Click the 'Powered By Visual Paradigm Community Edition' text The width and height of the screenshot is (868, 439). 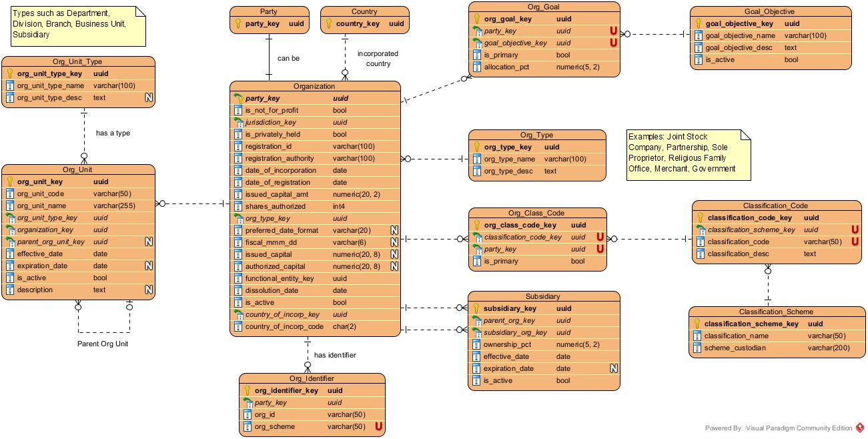778,428
